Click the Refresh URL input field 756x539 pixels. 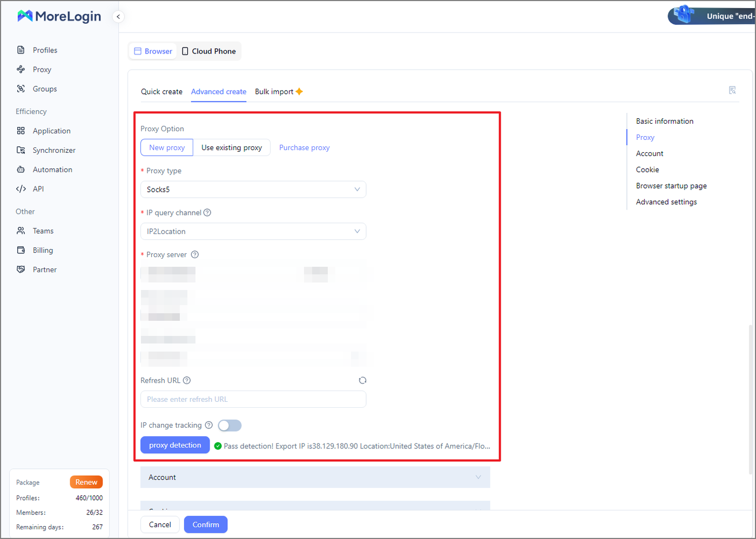pyautogui.click(x=253, y=399)
